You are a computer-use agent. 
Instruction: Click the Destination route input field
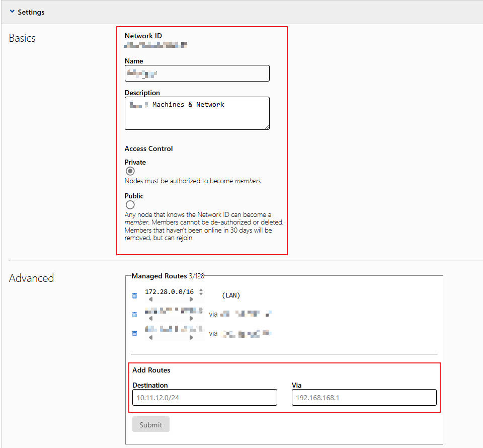coord(204,398)
